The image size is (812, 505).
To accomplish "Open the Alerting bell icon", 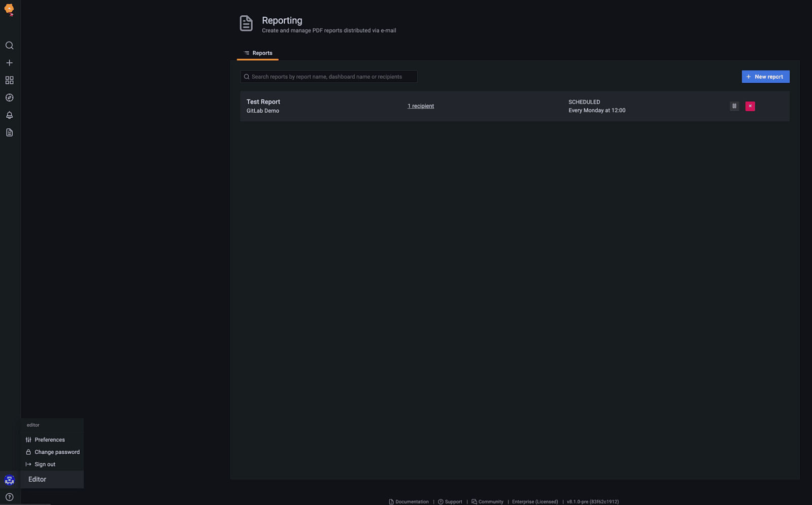I will (x=9, y=115).
